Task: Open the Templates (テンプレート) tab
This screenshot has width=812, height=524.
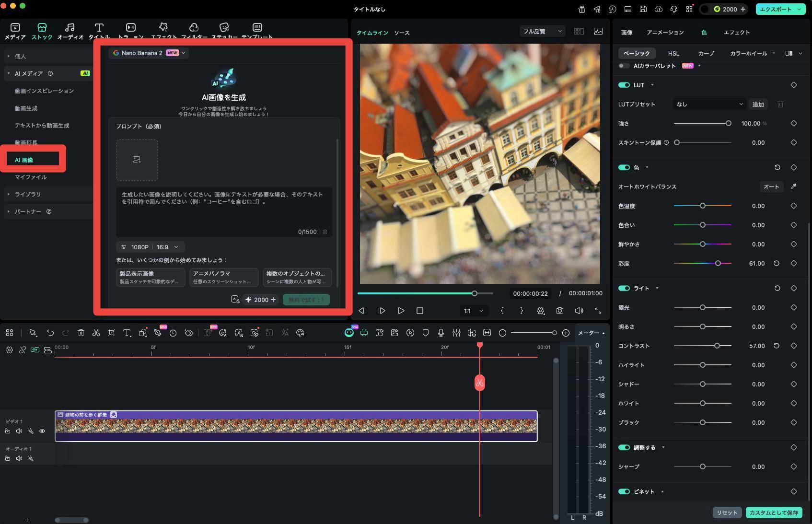Action: tap(257, 31)
